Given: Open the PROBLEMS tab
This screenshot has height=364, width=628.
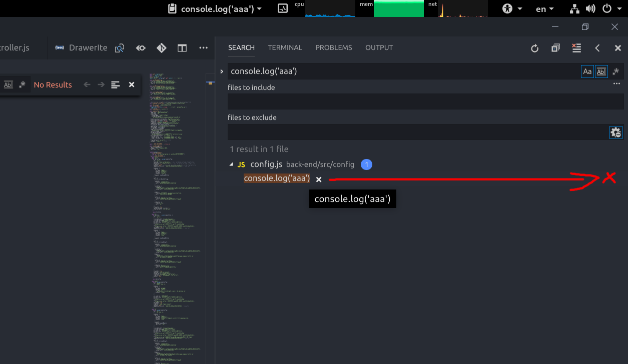Looking at the screenshot, I should click(x=334, y=47).
